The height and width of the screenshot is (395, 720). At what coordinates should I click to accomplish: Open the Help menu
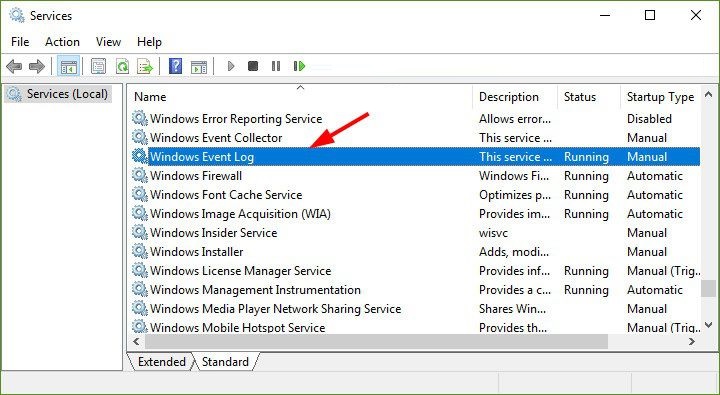pyautogui.click(x=149, y=42)
